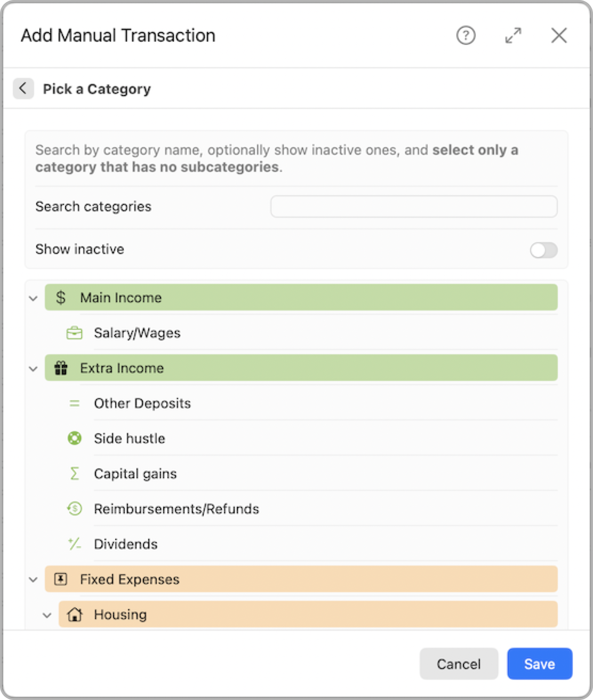Select the Dividends category row

[126, 544]
